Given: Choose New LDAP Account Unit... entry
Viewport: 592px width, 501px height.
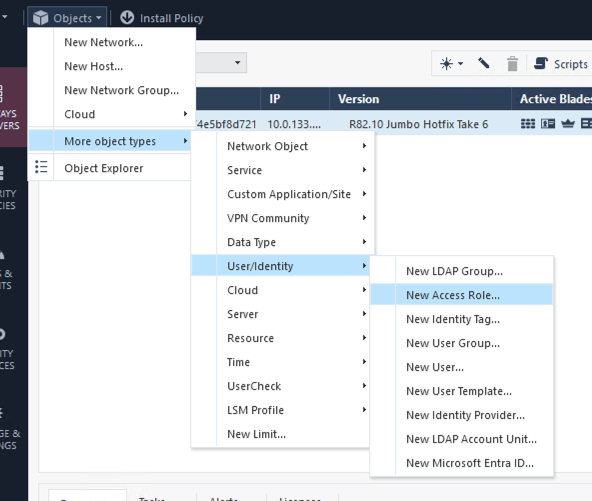Looking at the screenshot, I should pos(461,439).
